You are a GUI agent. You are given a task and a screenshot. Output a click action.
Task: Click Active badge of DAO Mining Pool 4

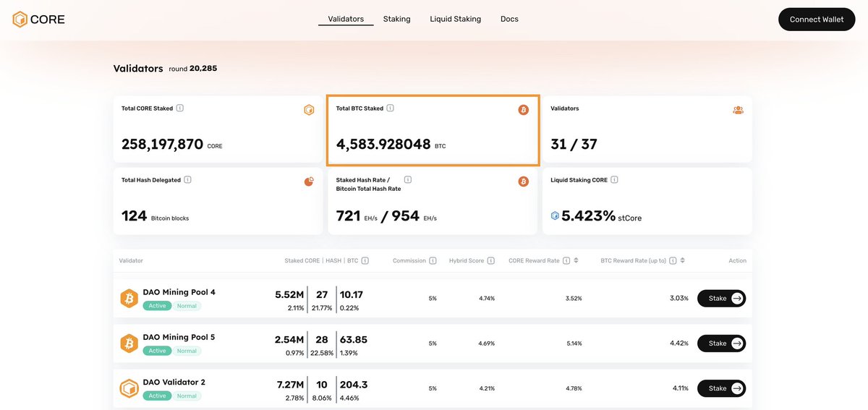157,306
